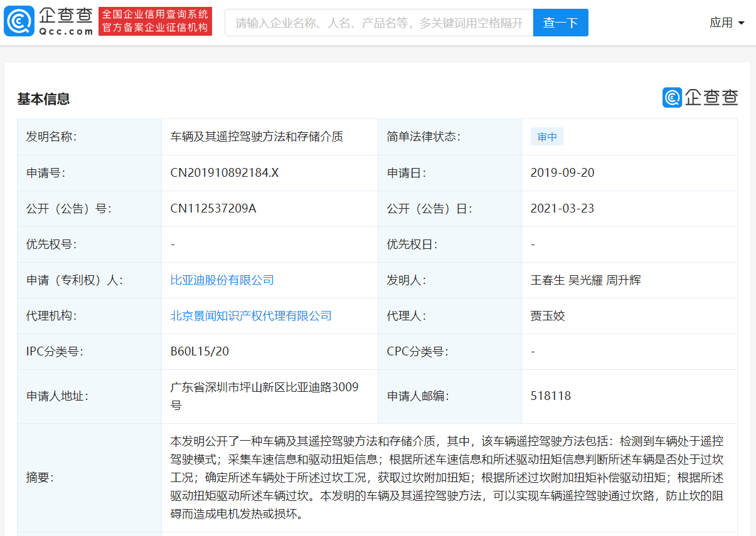
Task: Click the 审中 legal status tag
Action: [x=546, y=136]
